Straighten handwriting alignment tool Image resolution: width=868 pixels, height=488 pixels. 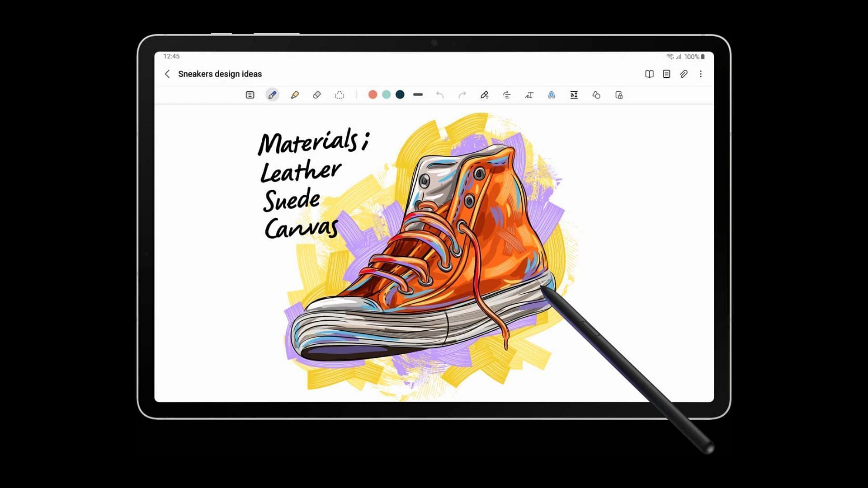coord(507,95)
